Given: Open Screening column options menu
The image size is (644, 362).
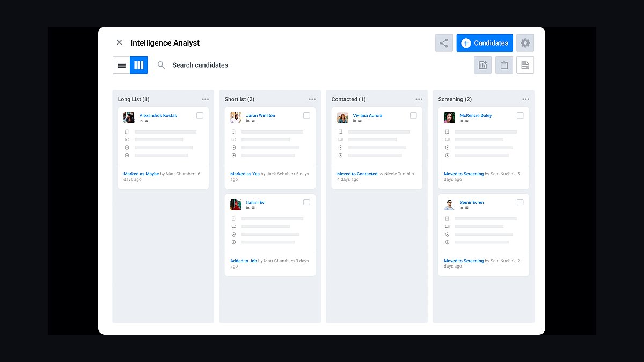Looking at the screenshot, I should click(x=526, y=99).
